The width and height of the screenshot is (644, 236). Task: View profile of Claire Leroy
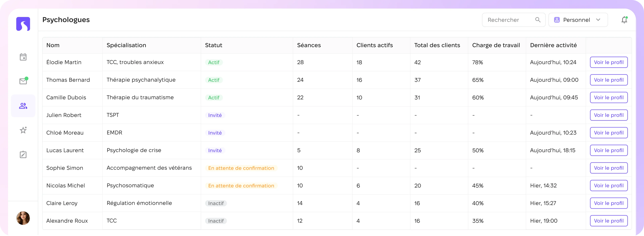tap(608, 203)
